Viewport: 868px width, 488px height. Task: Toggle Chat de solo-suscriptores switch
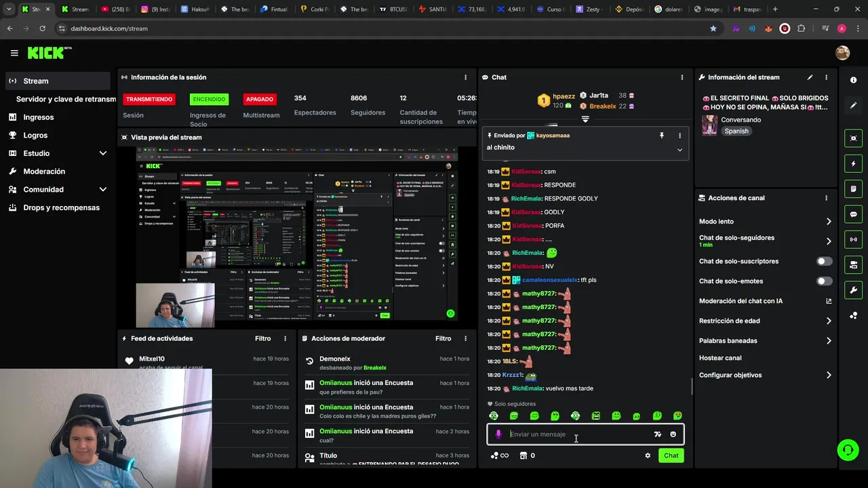[824, 261]
